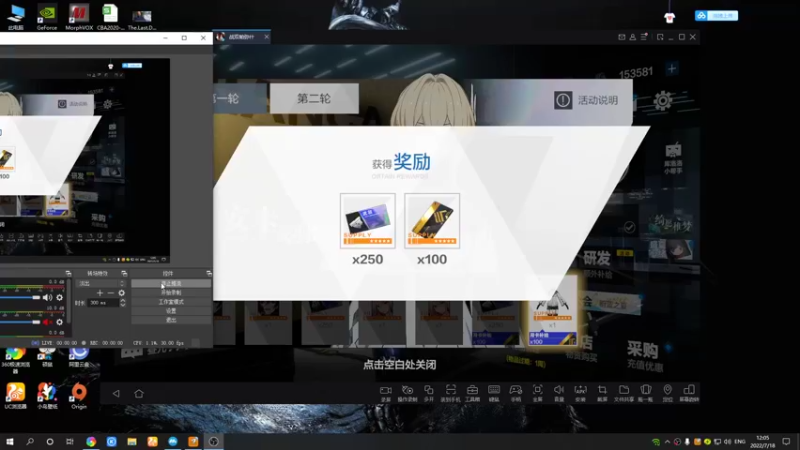This screenshot has height=450, width=800.
Task: Open the transition properties gear in OBS
Action: click(x=121, y=293)
